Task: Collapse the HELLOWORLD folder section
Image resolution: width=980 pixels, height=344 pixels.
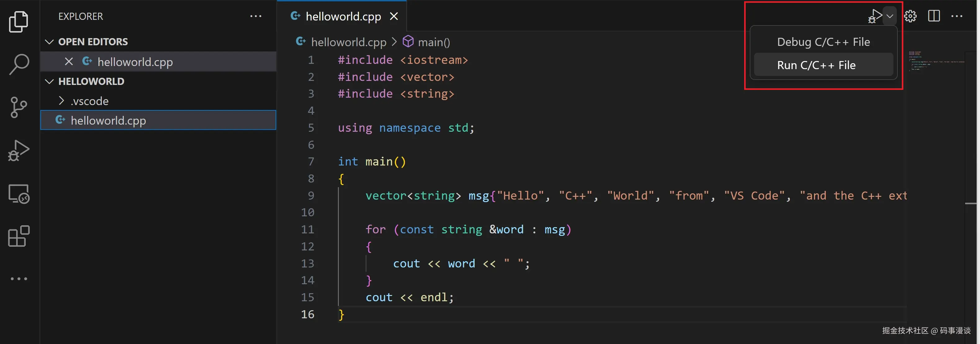Action: pos(49,81)
